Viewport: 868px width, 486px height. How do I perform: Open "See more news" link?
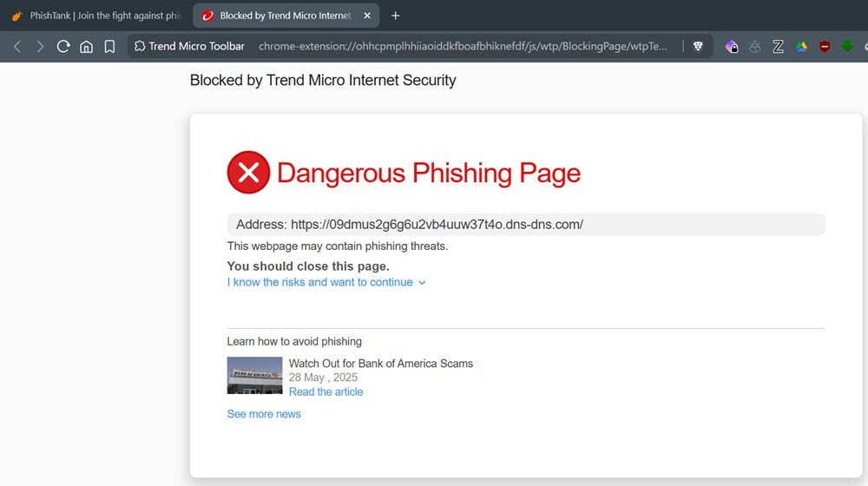(264, 414)
